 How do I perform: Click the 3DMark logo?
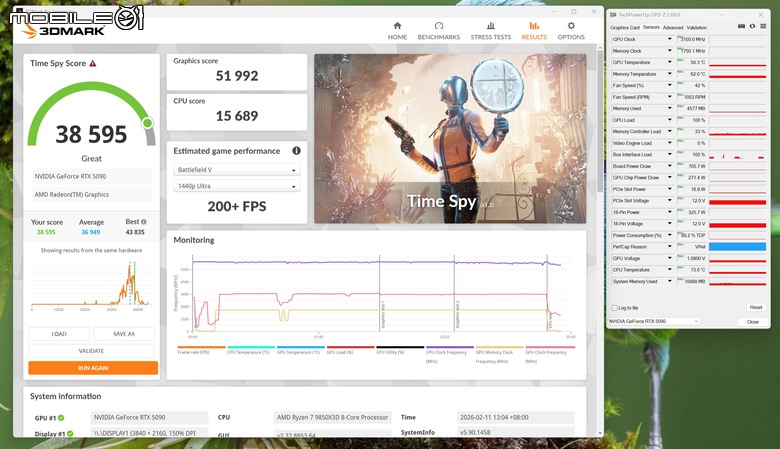(x=62, y=31)
